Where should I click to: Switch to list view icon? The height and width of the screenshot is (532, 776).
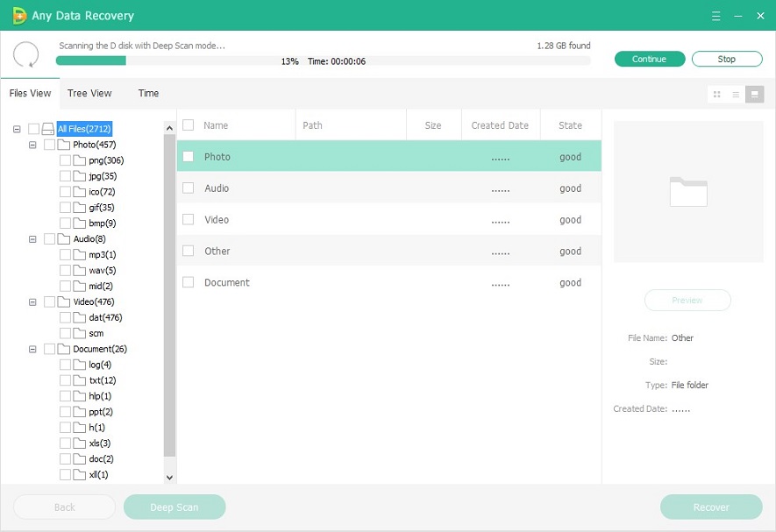tap(736, 94)
